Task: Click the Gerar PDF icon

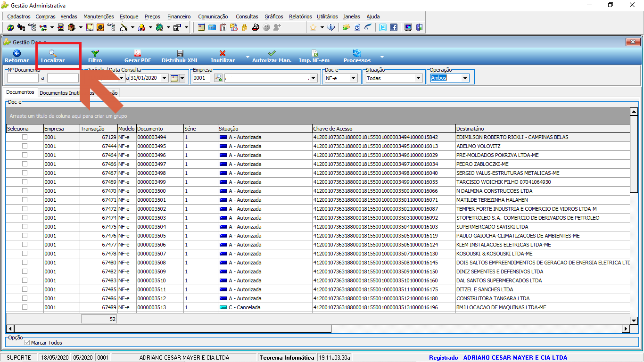Action: pyautogui.click(x=137, y=53)
